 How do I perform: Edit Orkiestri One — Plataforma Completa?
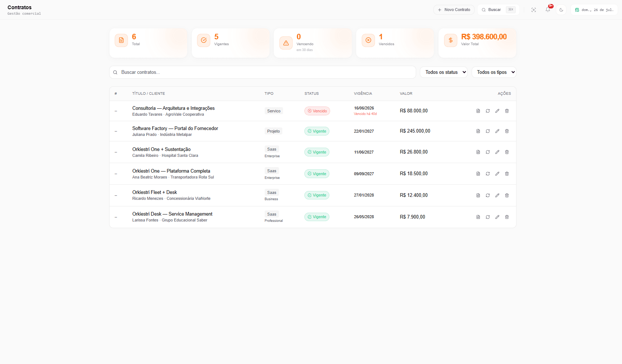[497, 174]
